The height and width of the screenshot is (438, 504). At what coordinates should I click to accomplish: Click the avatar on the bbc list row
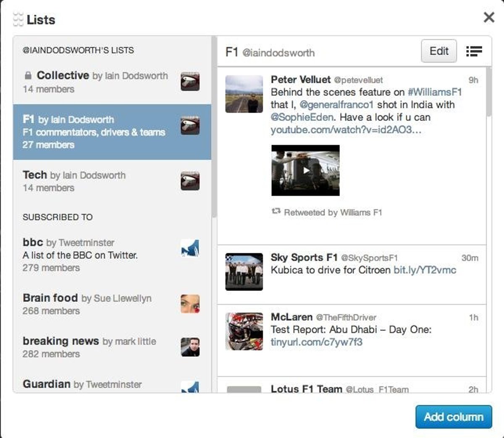pyautogui.click(x=190, y=248)
